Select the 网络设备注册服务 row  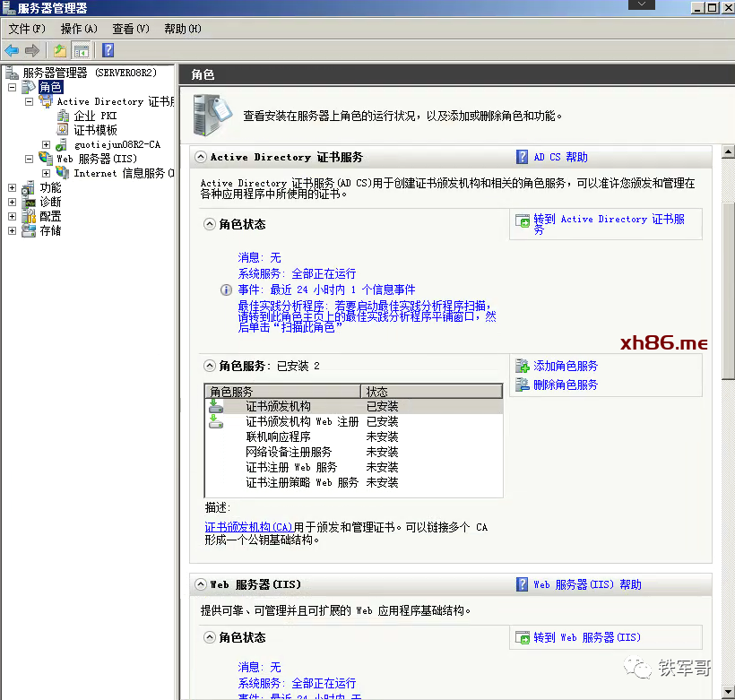354,452
